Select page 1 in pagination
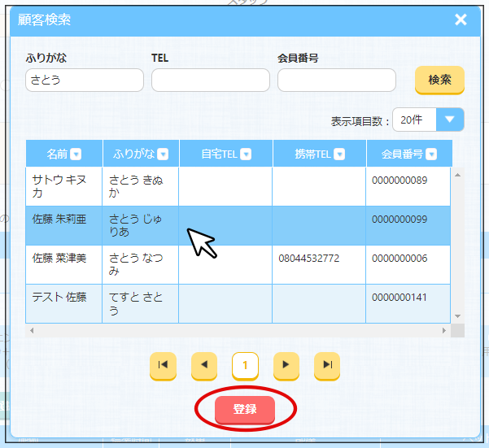Image resolution: width=489 pixels, height=448 pixels. tap(245, 366)
